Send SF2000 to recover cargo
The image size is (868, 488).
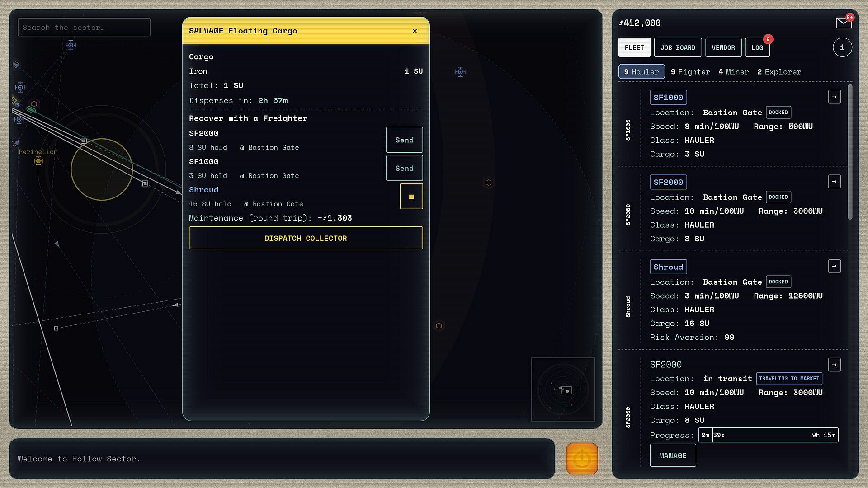(405, 140)
